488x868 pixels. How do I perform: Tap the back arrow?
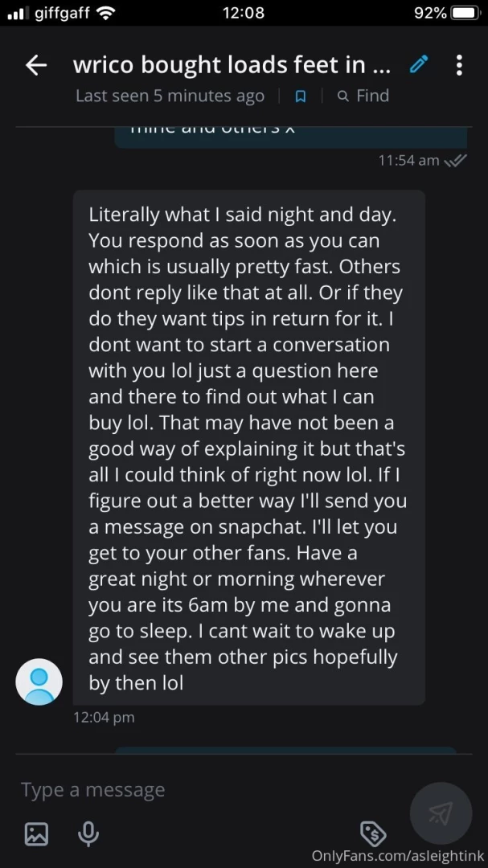36,65
